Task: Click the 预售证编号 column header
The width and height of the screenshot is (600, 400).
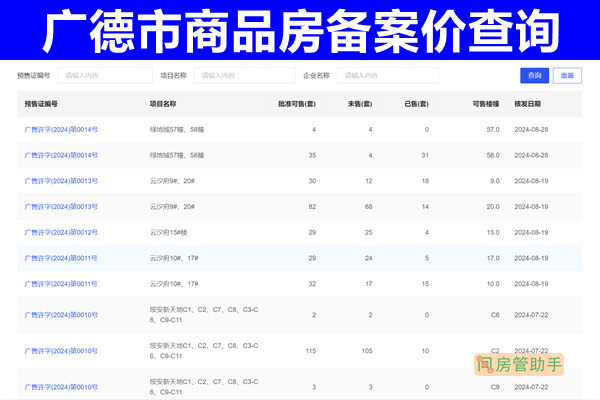Action: click(41, 104)
